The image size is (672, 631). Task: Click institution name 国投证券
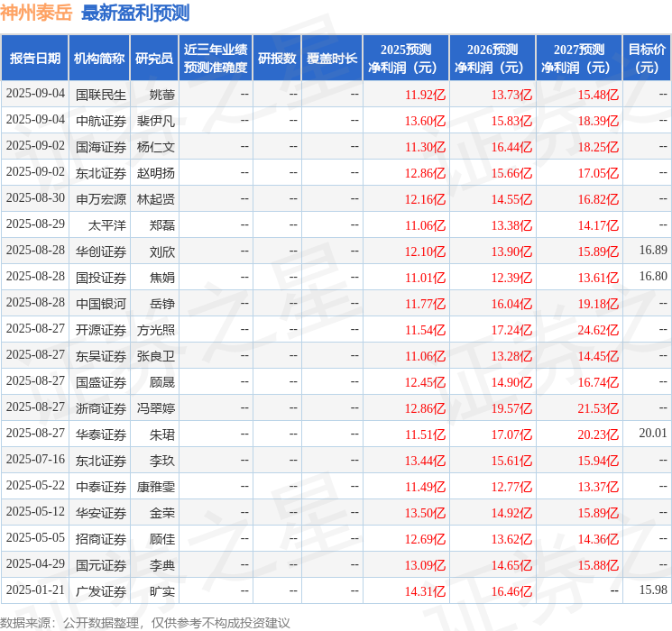pyautogui.click(x=101, y=278)
